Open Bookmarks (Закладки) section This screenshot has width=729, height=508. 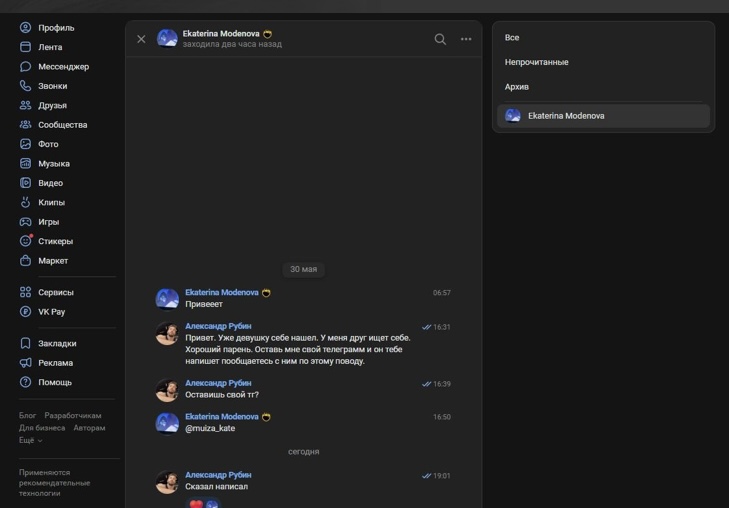(x=56, y=344)
